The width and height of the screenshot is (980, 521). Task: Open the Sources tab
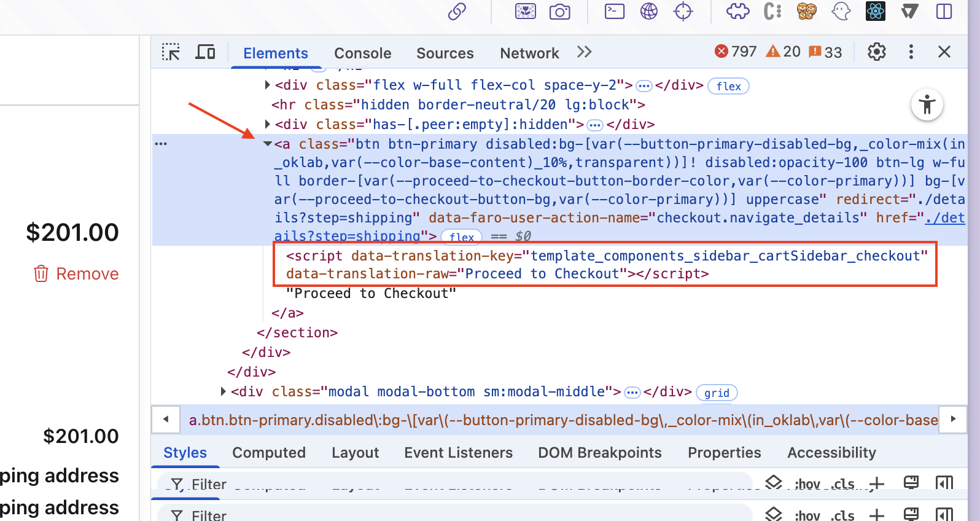(445, 53)
